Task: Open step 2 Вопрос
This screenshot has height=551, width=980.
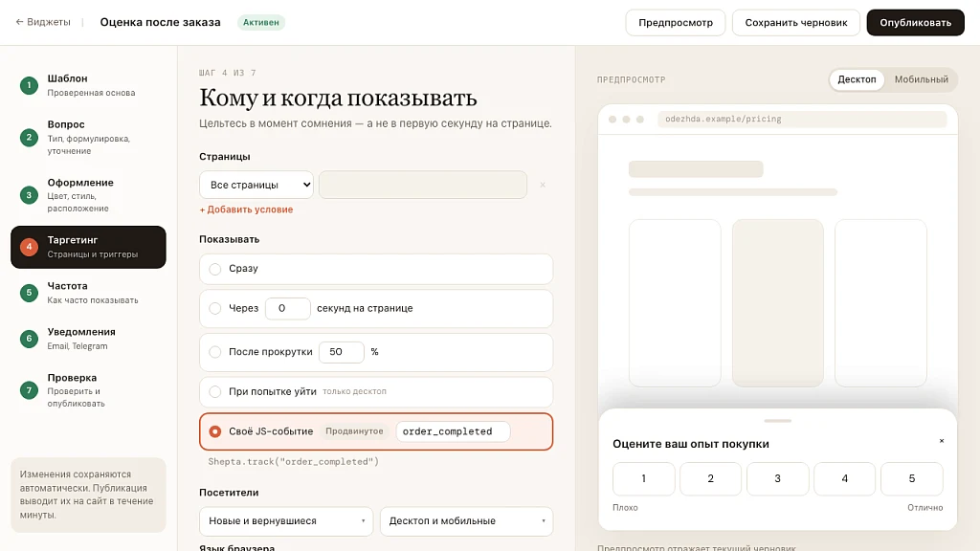Action: point(88,138)
